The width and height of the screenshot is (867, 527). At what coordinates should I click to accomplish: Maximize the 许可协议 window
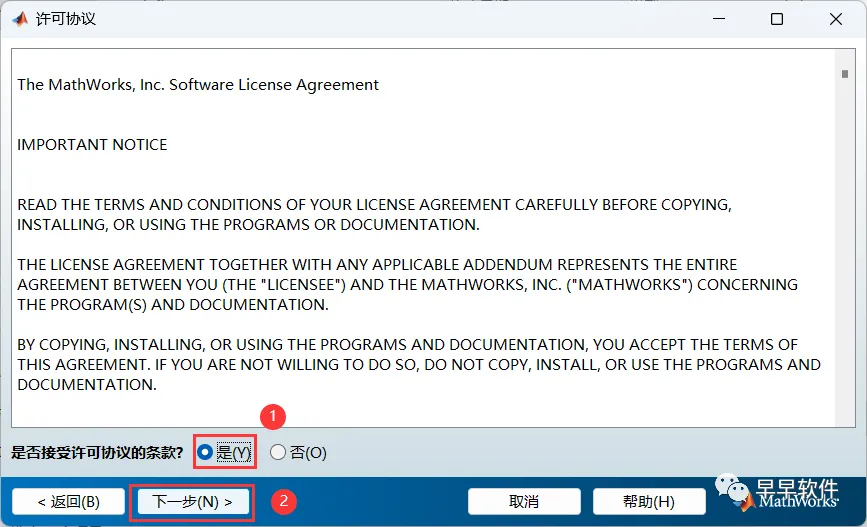click(777, 19)
